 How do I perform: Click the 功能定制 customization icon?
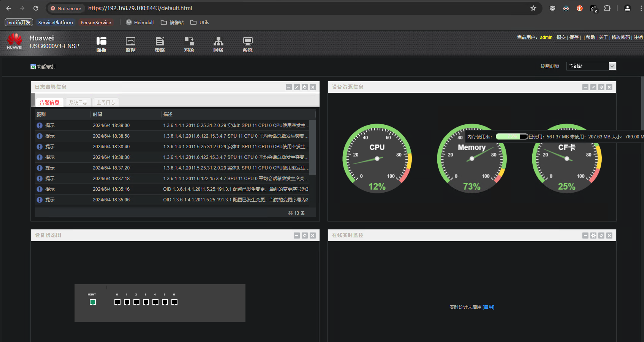[x=33, y=67]
